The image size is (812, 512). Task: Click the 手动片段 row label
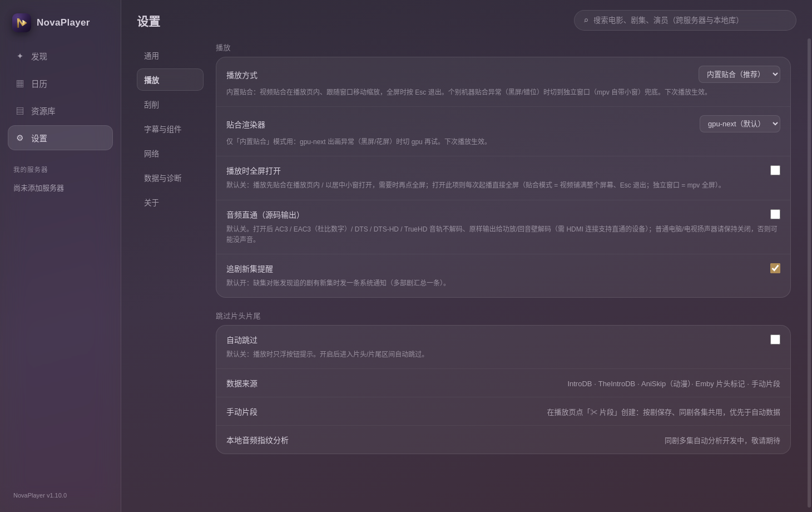(242, 412)
